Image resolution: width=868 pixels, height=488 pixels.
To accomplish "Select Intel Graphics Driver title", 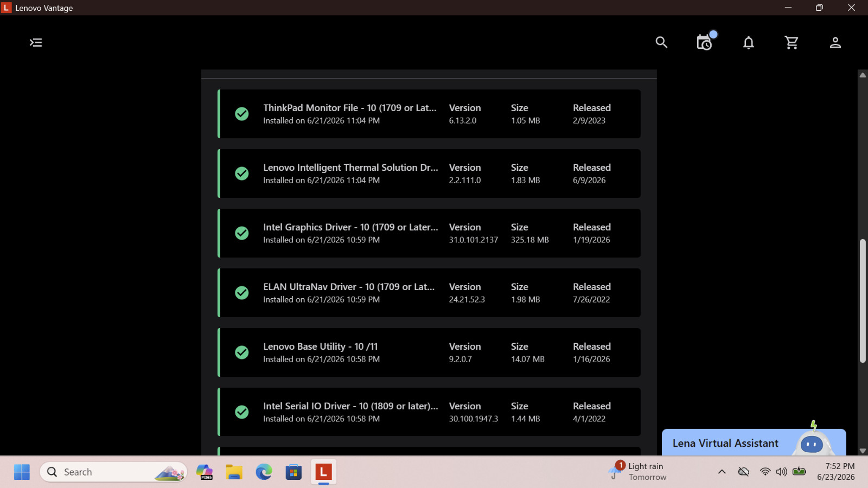I will (x=350, y=227).
